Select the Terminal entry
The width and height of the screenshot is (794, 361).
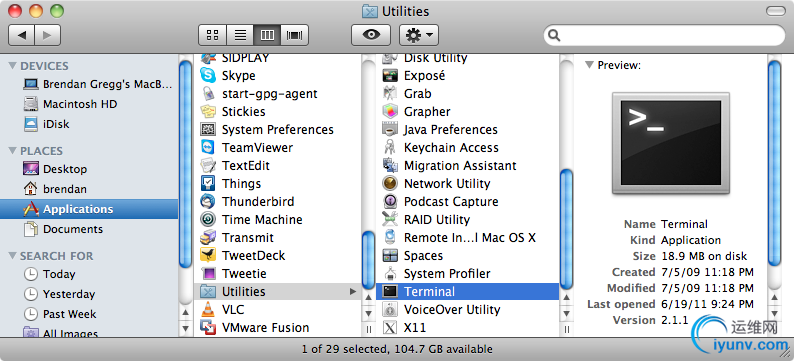pos(467,292)
